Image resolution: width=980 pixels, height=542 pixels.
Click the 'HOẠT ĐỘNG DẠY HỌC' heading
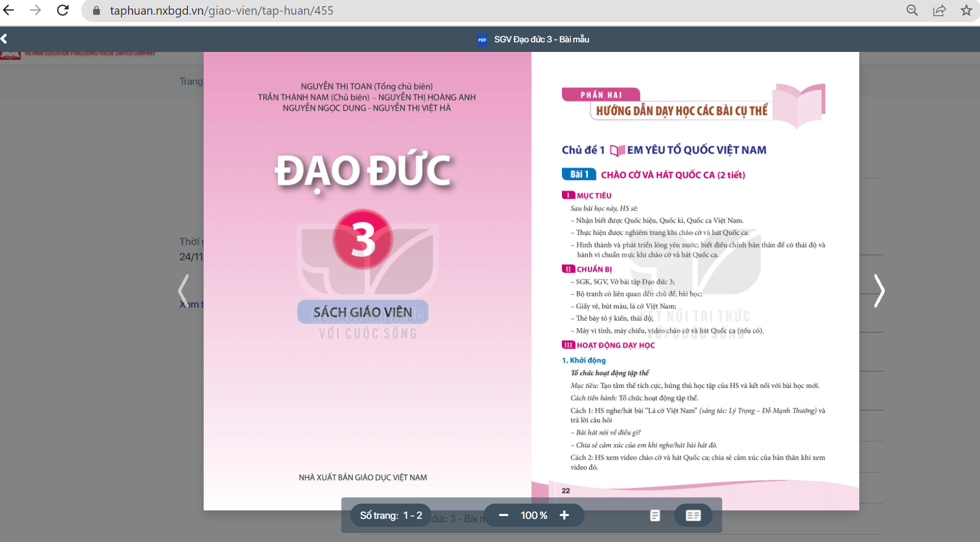tap(616, 345)
